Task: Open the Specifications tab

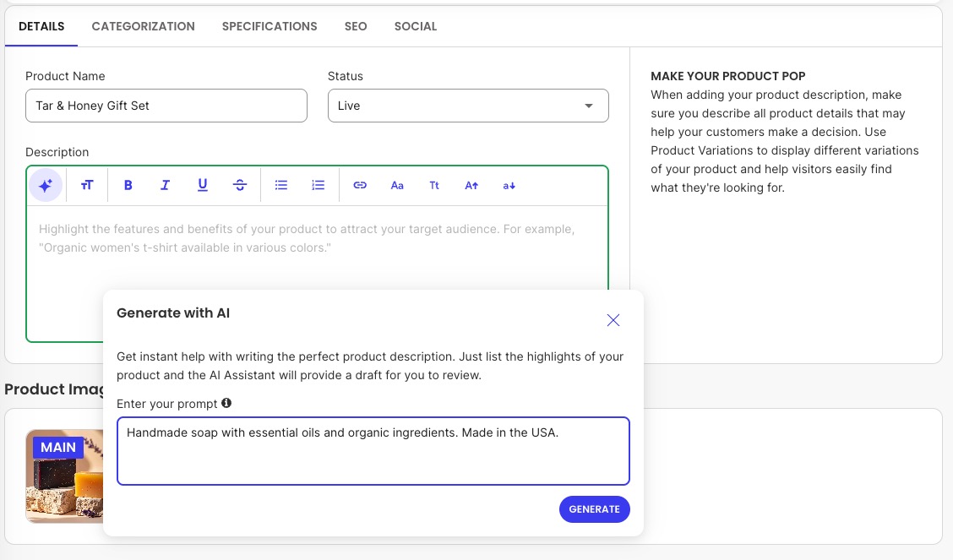Action: (270, 26)
